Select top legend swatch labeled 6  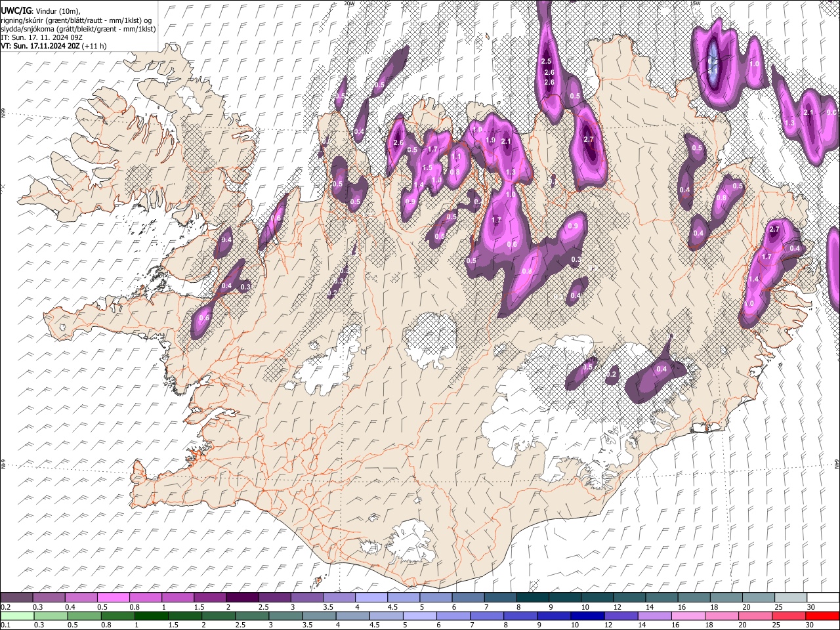point(467,597)
